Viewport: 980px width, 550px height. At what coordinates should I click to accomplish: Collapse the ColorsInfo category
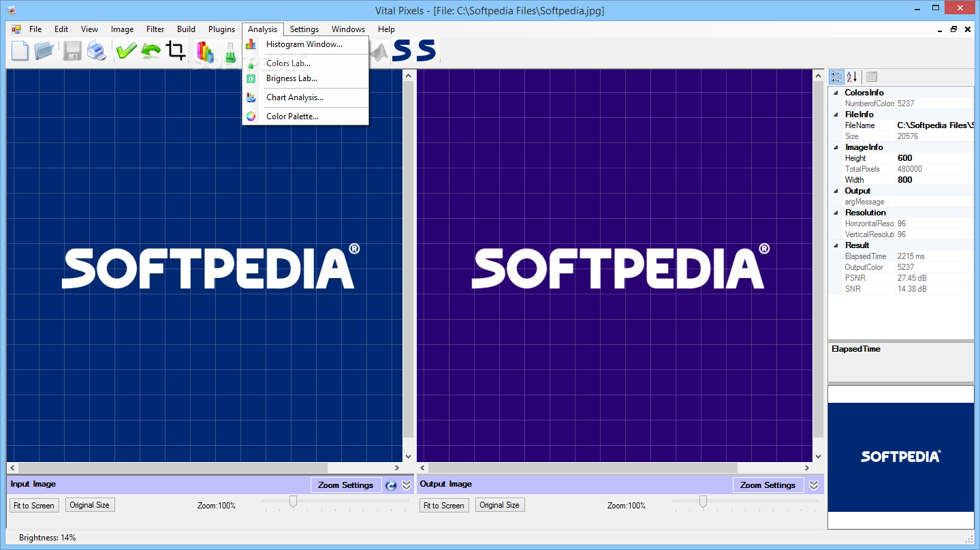836,93
